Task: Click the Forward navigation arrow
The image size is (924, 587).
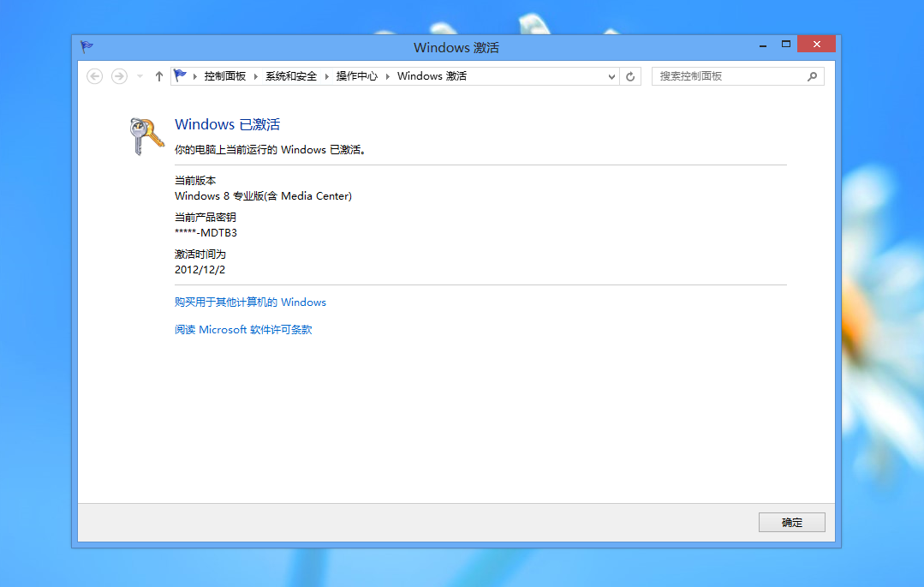Action: pos(119,76)
